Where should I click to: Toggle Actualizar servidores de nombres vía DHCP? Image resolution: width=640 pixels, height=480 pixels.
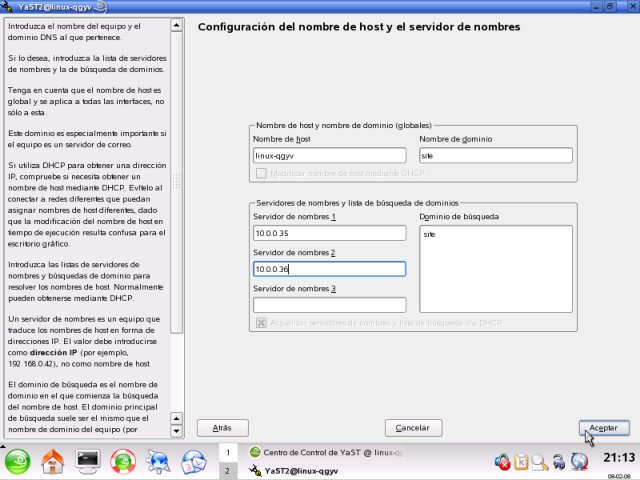pyautogui.click(x=261, y=323)
